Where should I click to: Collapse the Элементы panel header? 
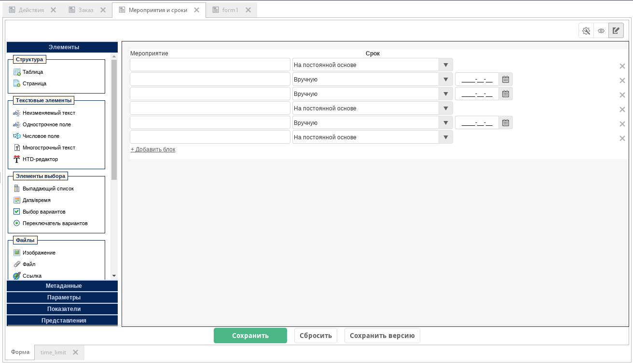(x=62, y=47)
